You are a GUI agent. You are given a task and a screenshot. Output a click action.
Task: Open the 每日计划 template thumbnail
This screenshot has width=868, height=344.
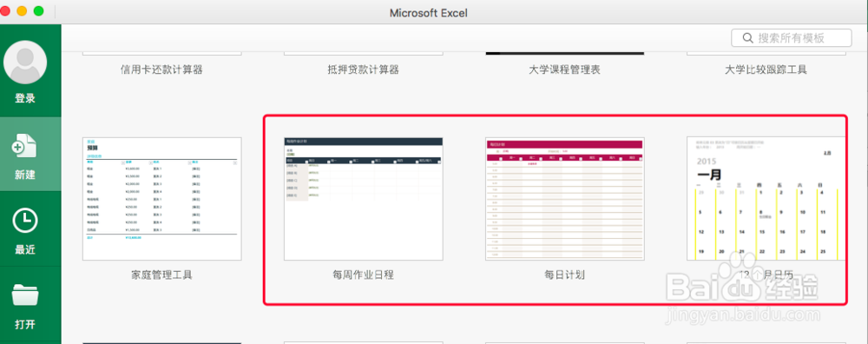[565, 199]
